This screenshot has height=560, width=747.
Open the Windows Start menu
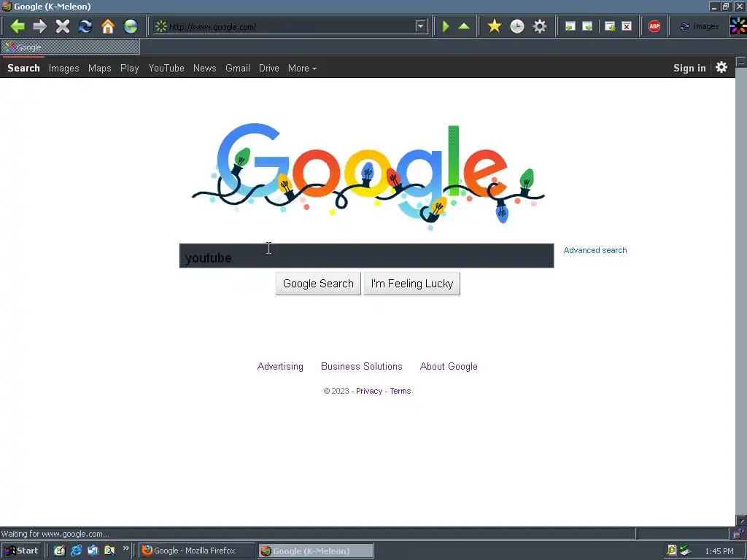(21, 551)
